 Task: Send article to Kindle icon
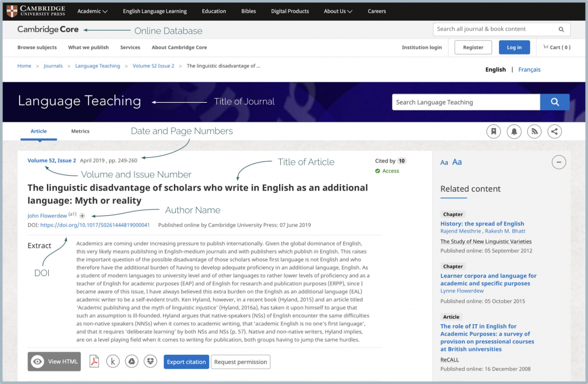pos(113,362)
